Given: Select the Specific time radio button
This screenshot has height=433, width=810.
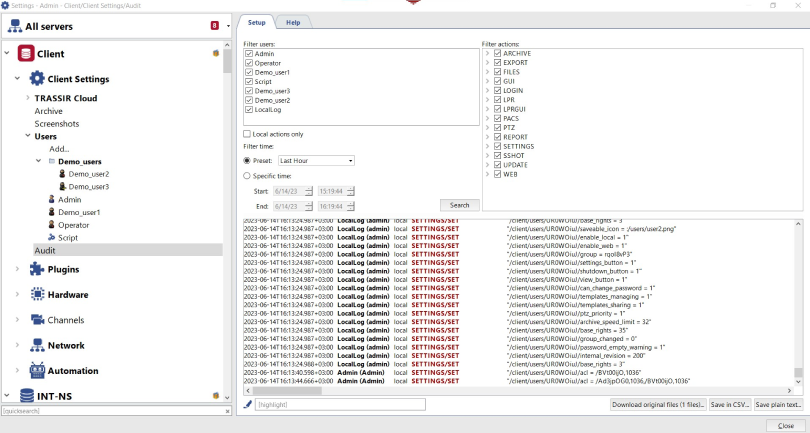Looking at the screenshot, I should pyautogui.click(x=247, y=176).
